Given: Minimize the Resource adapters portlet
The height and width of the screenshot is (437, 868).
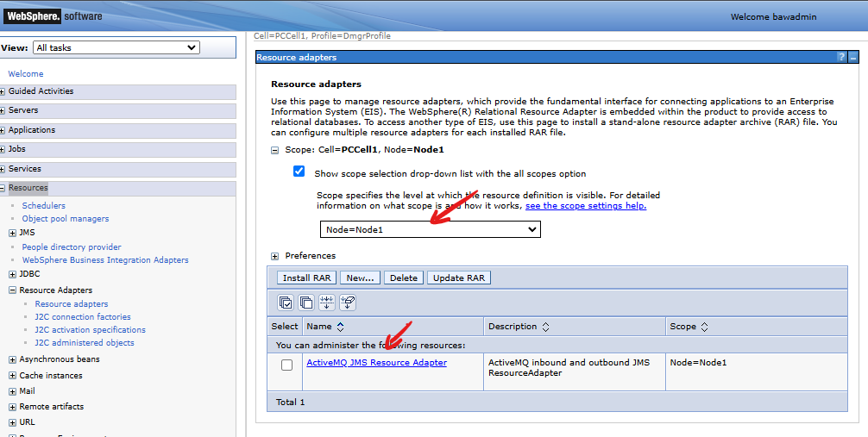Looking at the screenshot, I should pos(853,57).
